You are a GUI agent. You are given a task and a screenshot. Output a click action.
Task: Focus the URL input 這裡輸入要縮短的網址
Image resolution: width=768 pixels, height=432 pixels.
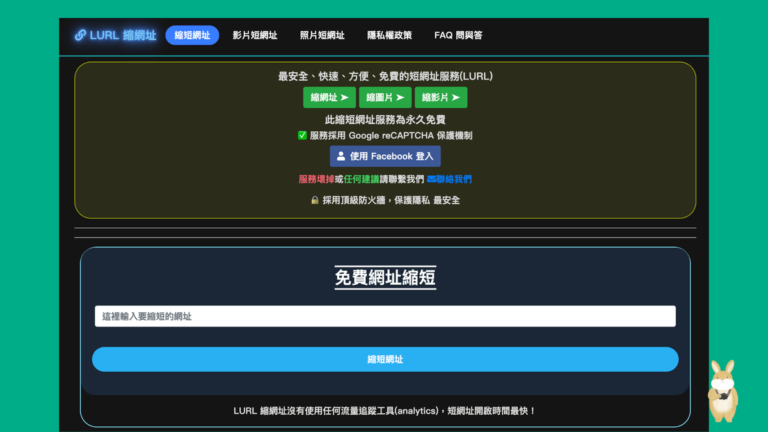coord(385,316)
